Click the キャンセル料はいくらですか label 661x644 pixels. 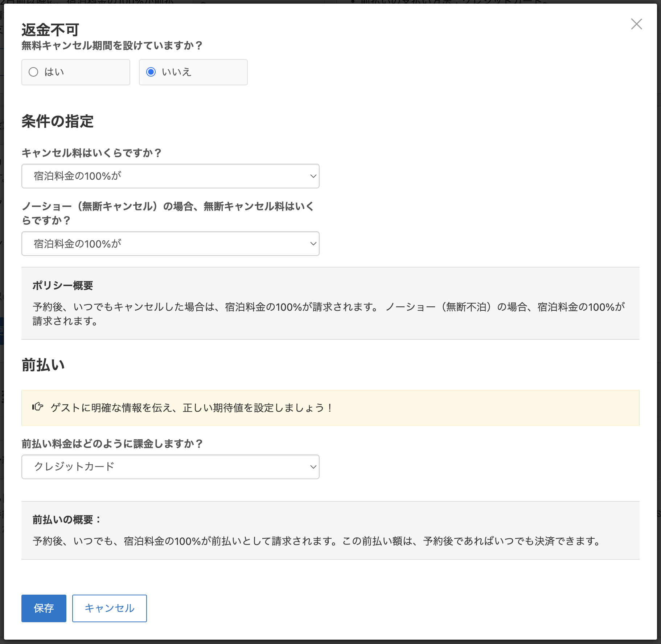91,153
